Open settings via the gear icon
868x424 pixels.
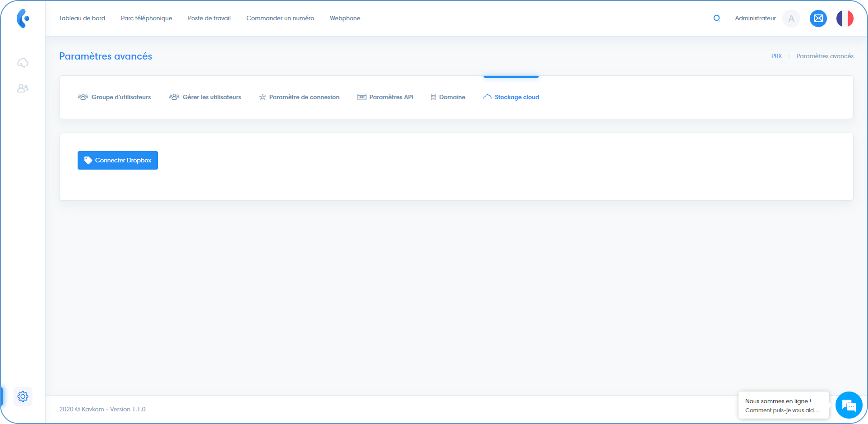click(23, 396)
